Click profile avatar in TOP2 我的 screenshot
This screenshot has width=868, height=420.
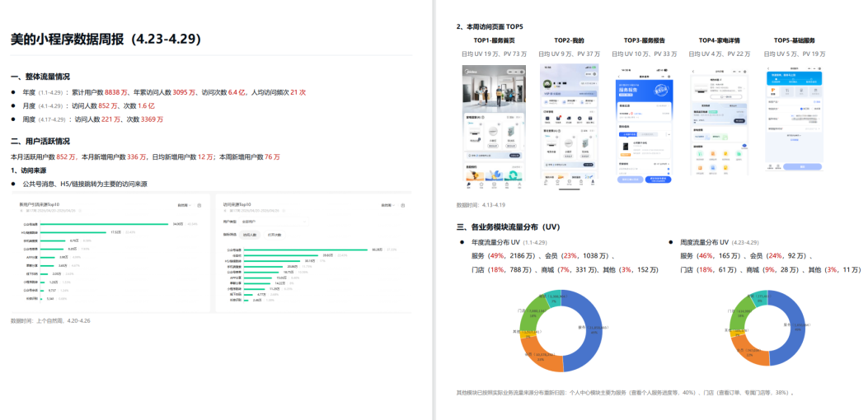click(546, 83)
